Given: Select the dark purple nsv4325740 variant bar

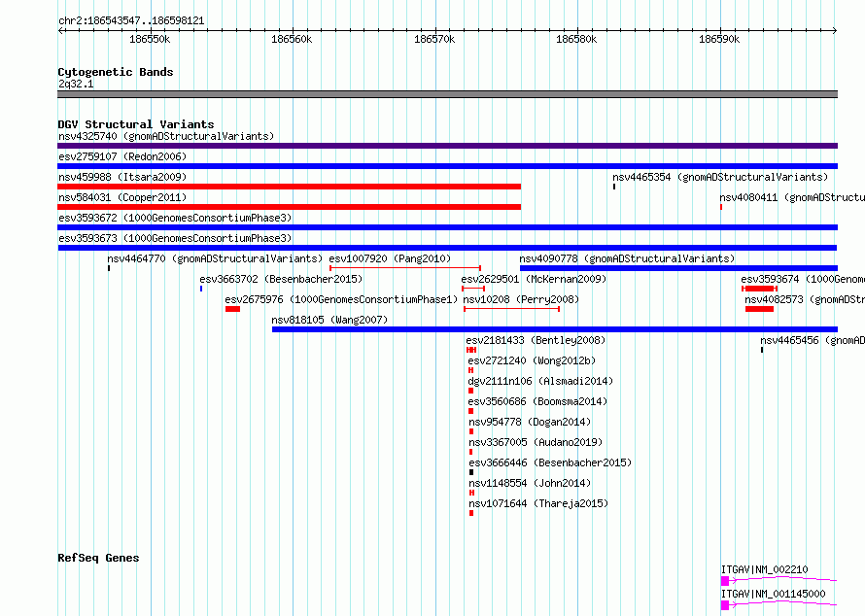Looking at the screenshot, I should point(447,146).
